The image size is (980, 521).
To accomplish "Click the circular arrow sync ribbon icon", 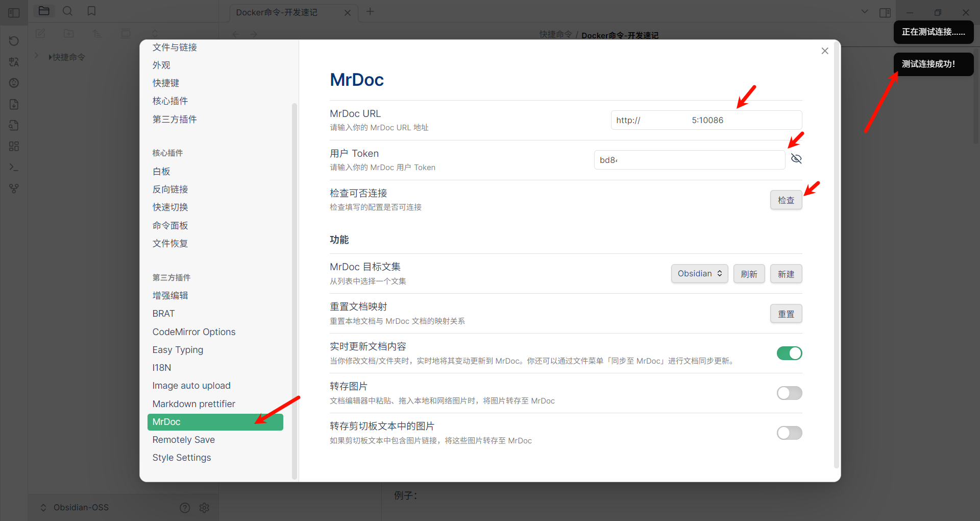I will 14,41.
